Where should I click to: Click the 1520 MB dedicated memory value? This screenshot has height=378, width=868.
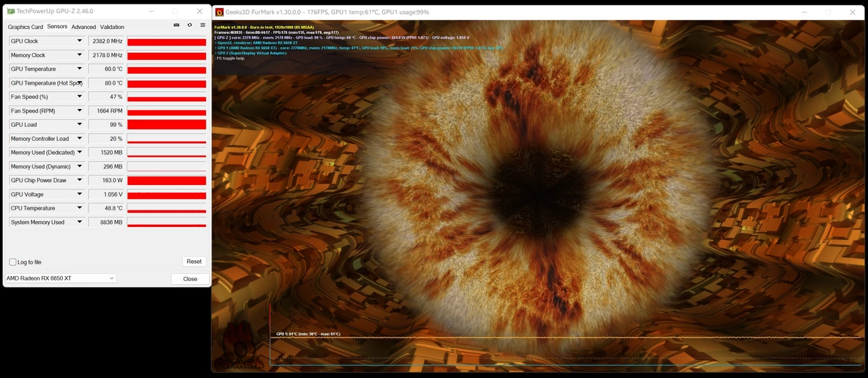click(106, 153)
